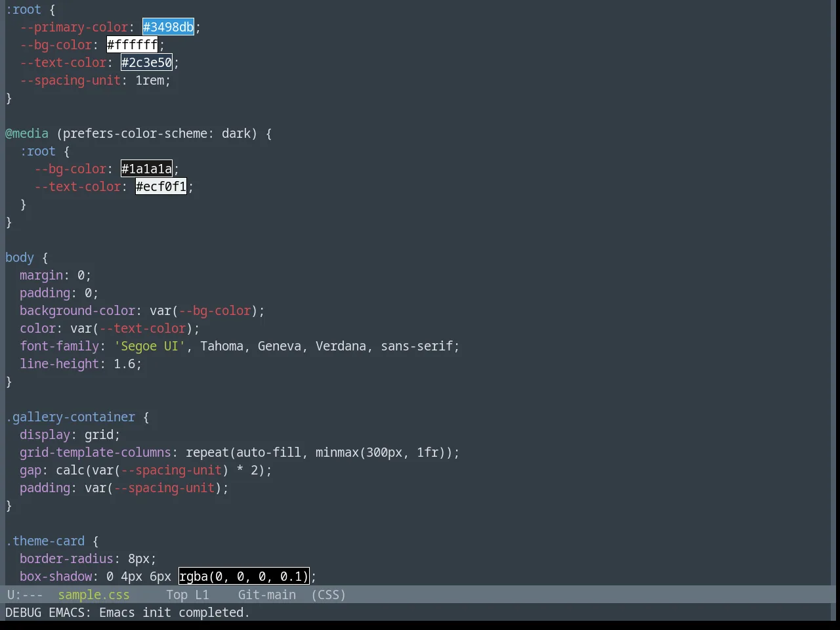Screen dimensions: 840x630
Task: Click the sample.css buffer name in mode line
Action: (94, 595)
